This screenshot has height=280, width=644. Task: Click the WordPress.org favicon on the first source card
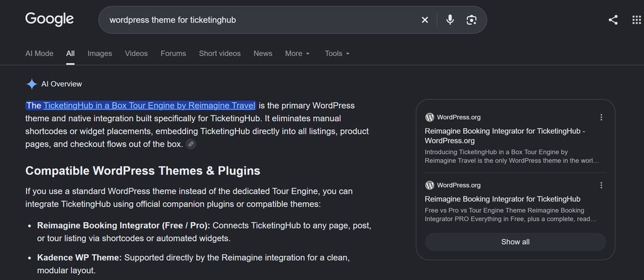click(x=430, y=117)
